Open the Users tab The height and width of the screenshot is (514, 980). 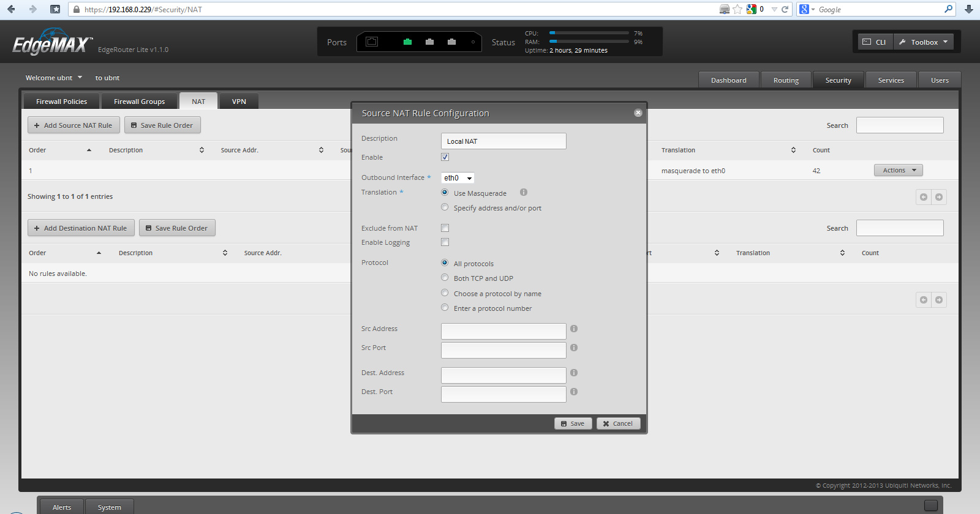point(940,80)
